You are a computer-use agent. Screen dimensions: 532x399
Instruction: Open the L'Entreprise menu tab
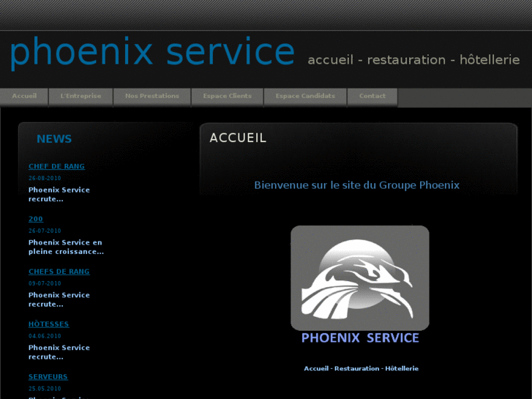click(x=80, y=97)
